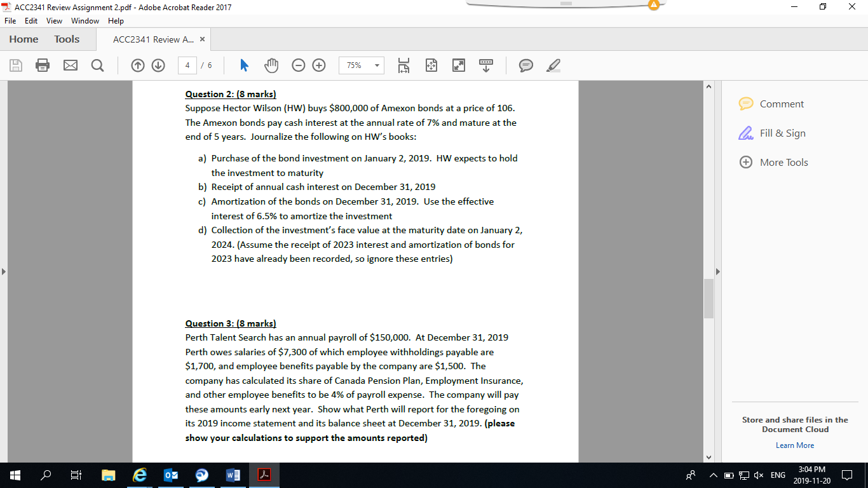Switch to the Home tab
This screenshot has height=488, width=868.
pyautogui.click(x=23, y=39)
